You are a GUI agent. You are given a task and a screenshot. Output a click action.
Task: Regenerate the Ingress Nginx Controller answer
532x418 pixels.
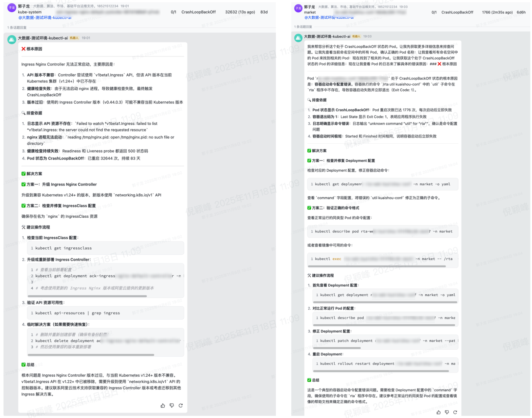tap(180, 406)
